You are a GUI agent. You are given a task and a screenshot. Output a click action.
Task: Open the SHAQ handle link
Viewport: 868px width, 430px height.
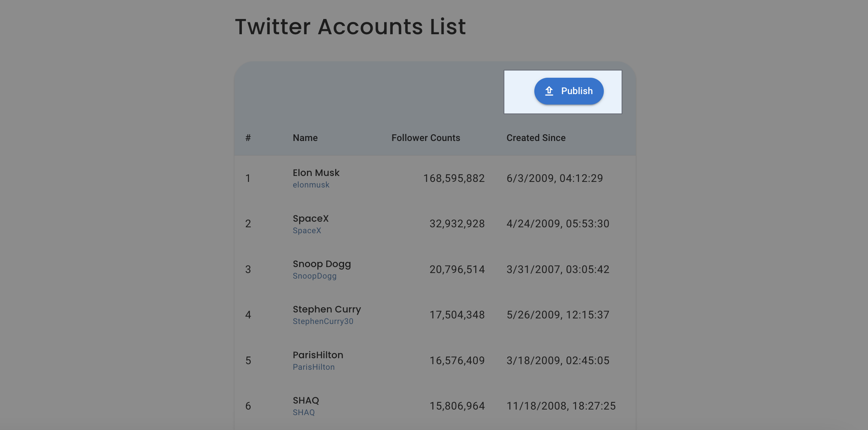304,413
